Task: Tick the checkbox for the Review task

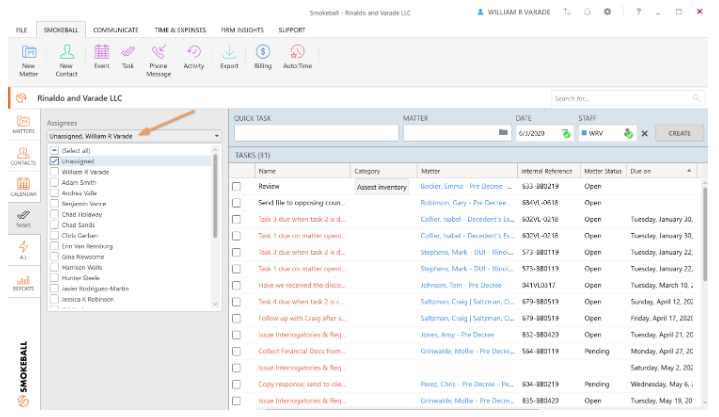Action: [237, 186]
